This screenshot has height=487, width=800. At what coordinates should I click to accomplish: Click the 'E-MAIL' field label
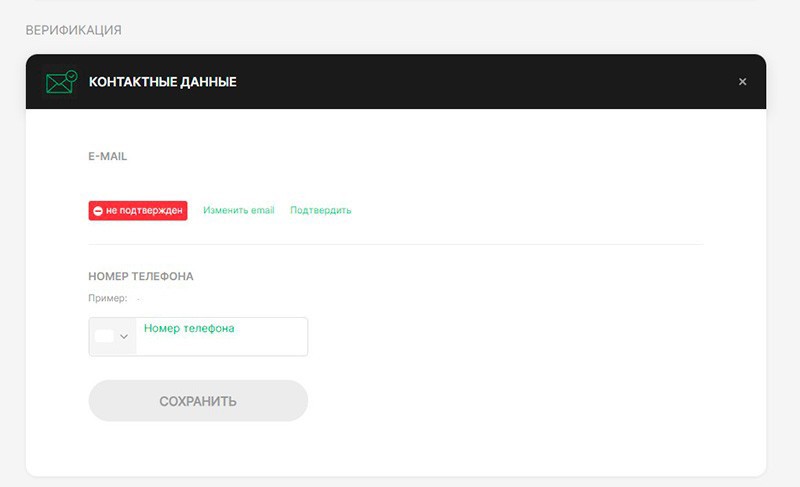tap(108, 157)
